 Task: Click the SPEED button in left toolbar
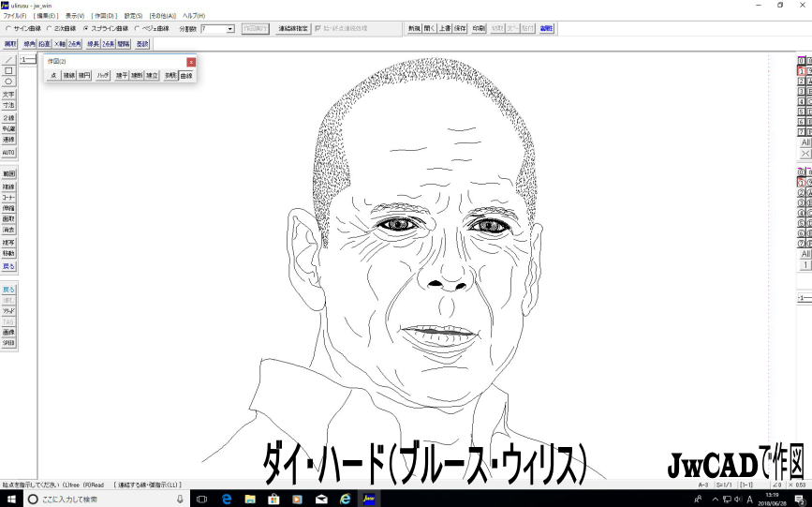8,343
